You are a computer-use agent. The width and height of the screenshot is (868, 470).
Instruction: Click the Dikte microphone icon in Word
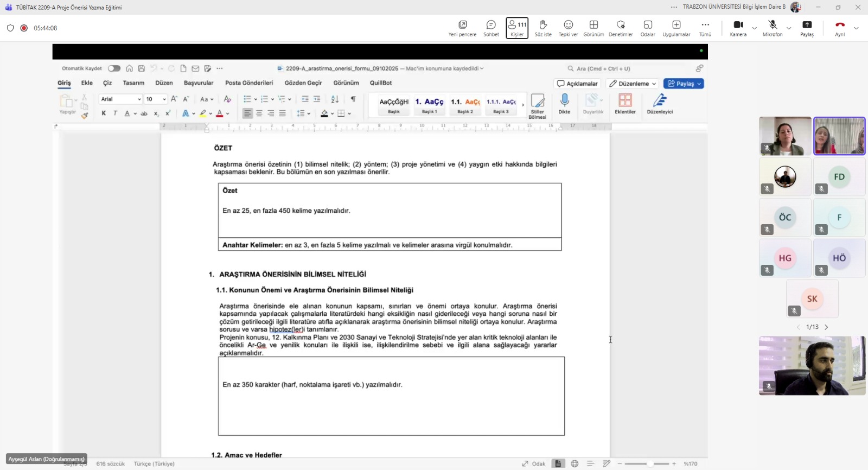click(564, 103)
